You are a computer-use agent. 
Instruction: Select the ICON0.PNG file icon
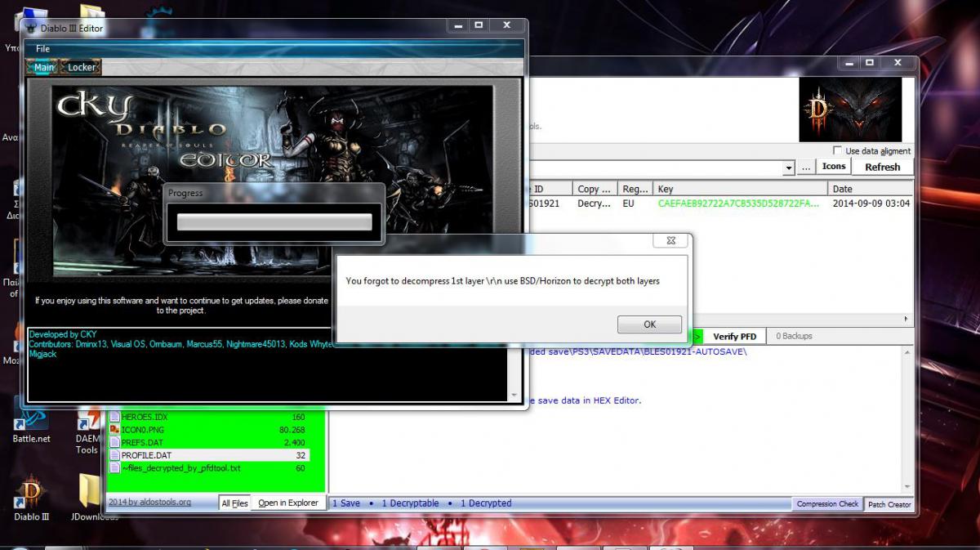click(114, 430)
